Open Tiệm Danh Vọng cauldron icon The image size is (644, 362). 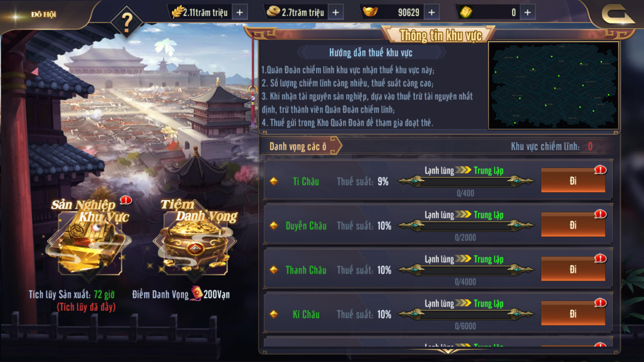click(x=195, y=239)
